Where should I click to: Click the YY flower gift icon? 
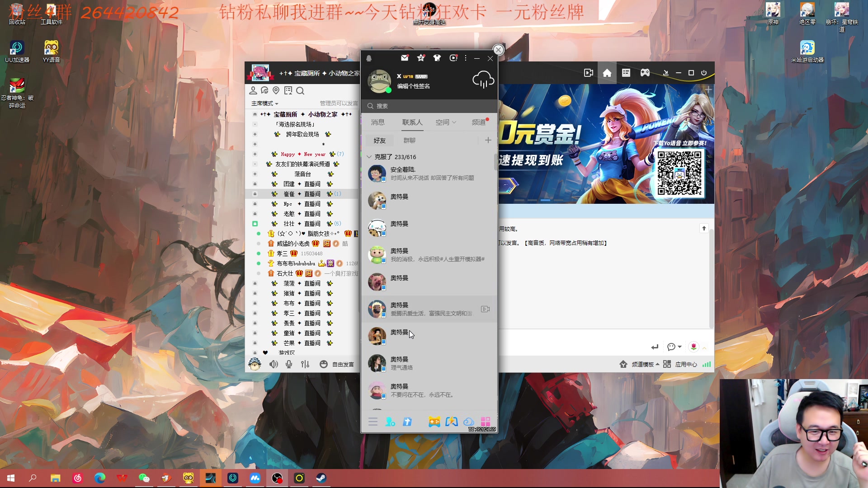click(693, 347)
